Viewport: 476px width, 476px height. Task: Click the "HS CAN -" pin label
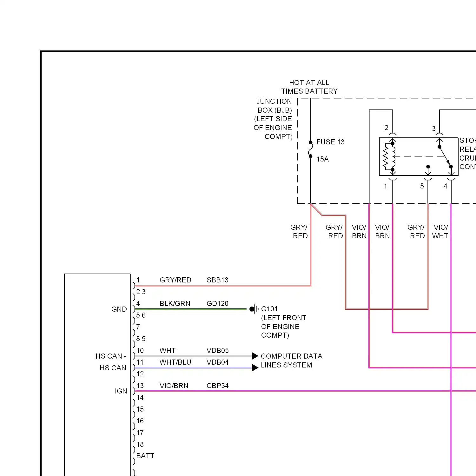pos(111,356)
